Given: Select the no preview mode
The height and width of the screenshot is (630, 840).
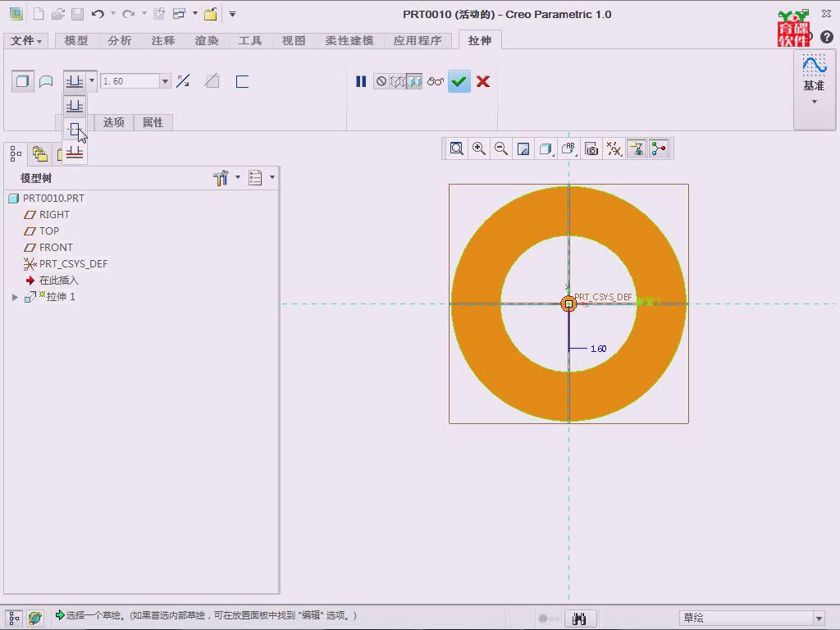Looking at the screenshot, I should [x=381, y=81].
